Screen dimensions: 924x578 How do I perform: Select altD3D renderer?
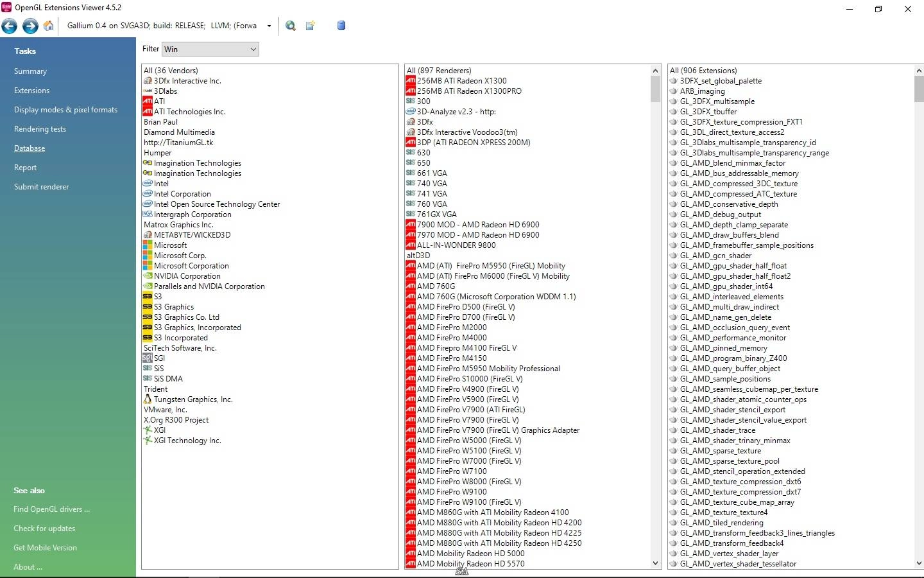[x=418, y=256]
